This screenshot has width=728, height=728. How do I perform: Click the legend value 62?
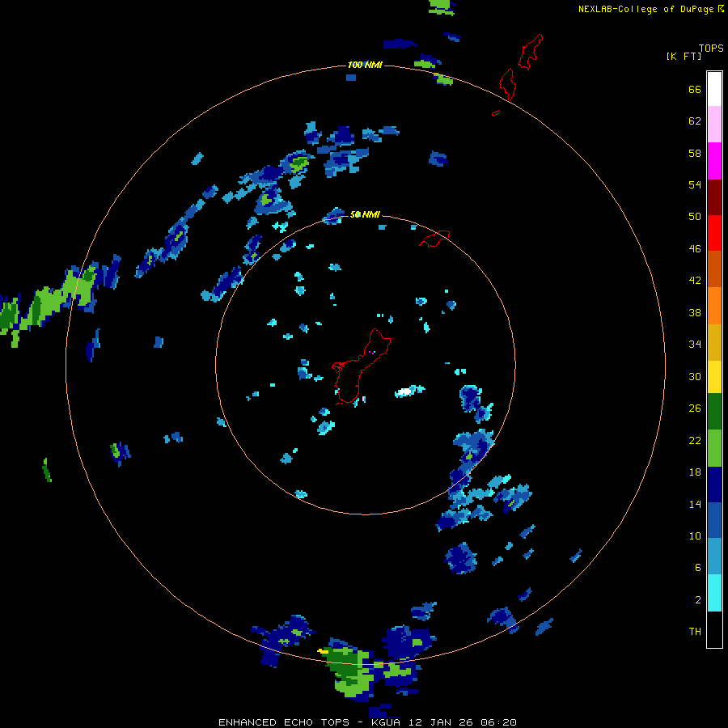[x=695, y=121]
